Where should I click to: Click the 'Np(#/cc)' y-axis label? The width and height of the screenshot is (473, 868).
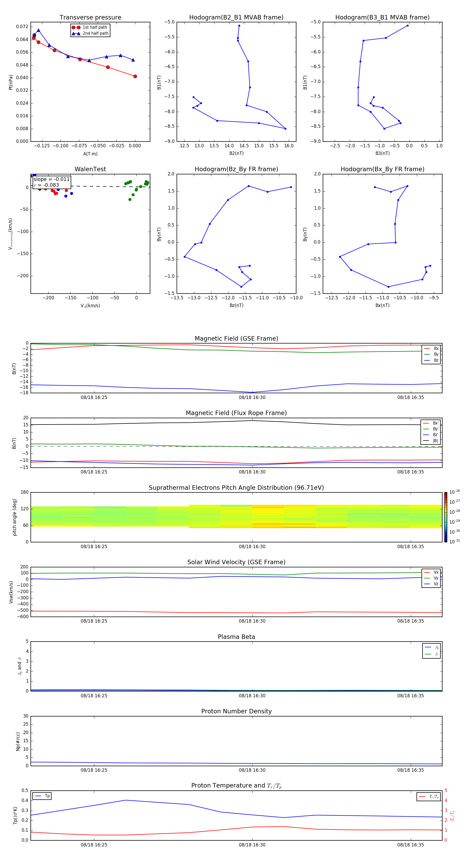click(x=18, y=741)
